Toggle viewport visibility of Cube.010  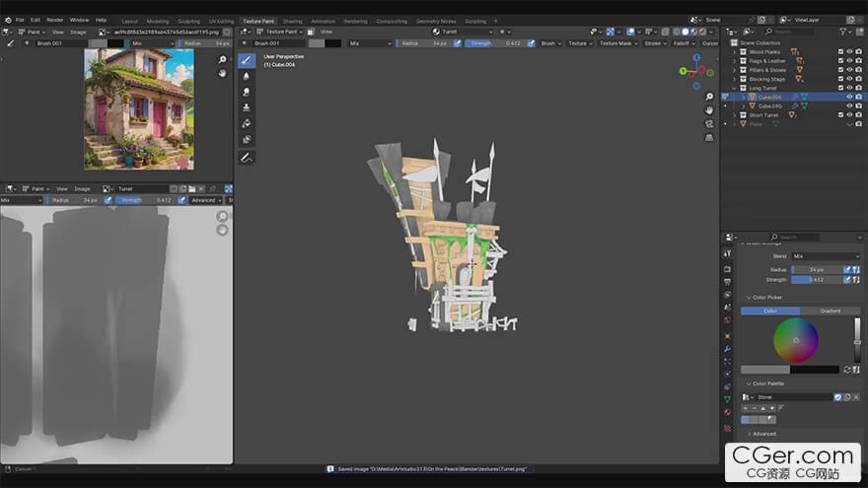(x=849, y=105)
